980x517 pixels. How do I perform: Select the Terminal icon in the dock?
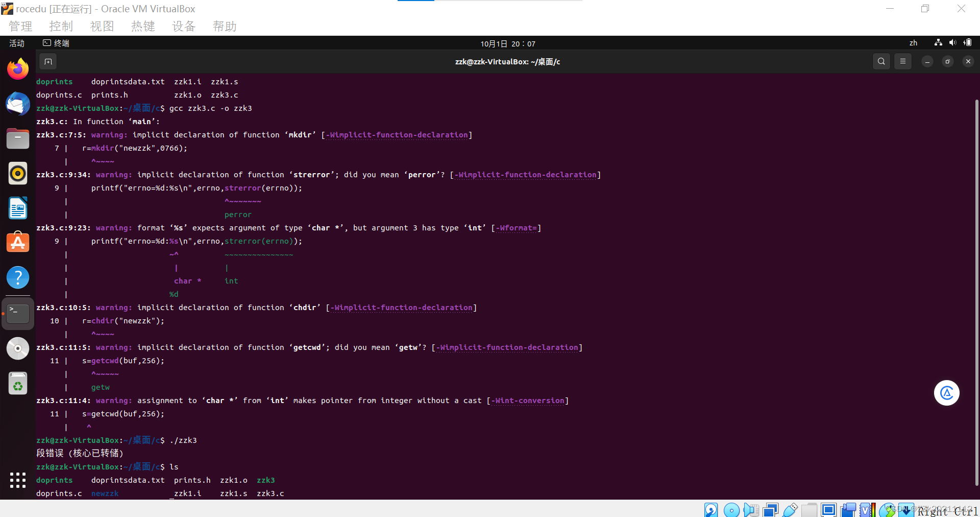pos(18,313)
